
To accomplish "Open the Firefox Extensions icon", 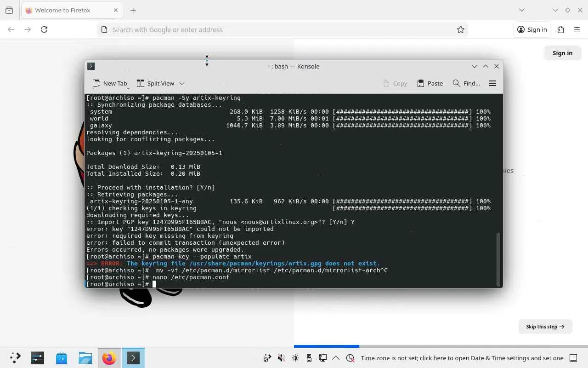I will point(560,29).
